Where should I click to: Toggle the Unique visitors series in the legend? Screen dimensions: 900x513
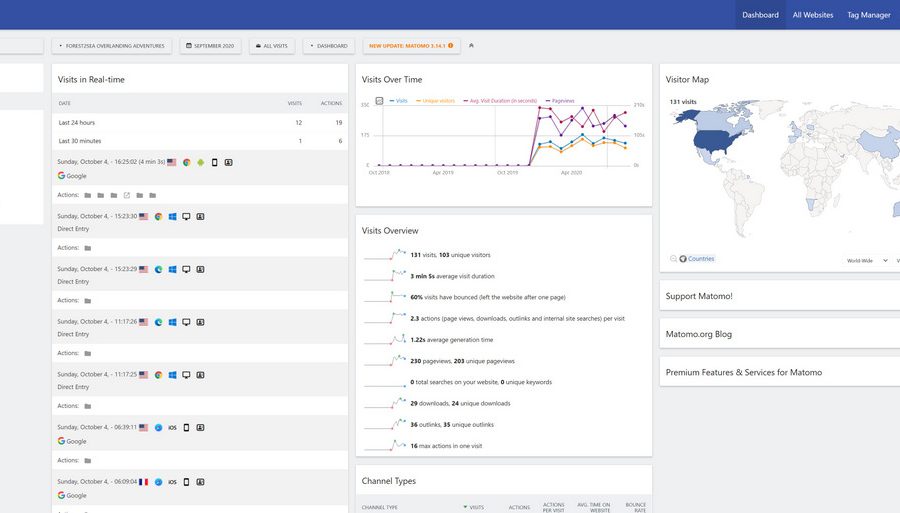click(x=435, y=101)
